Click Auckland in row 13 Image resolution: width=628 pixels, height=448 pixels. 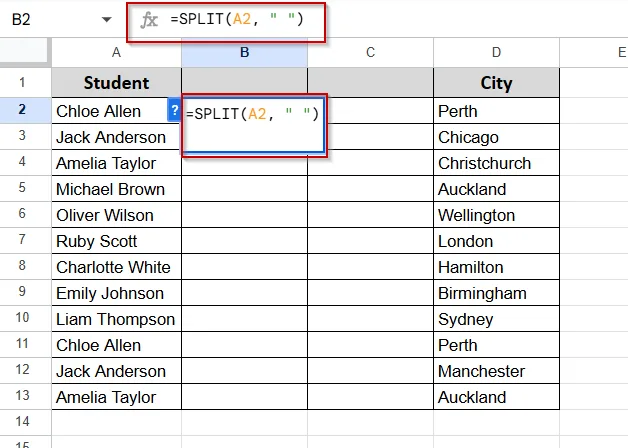pos(496,397)
